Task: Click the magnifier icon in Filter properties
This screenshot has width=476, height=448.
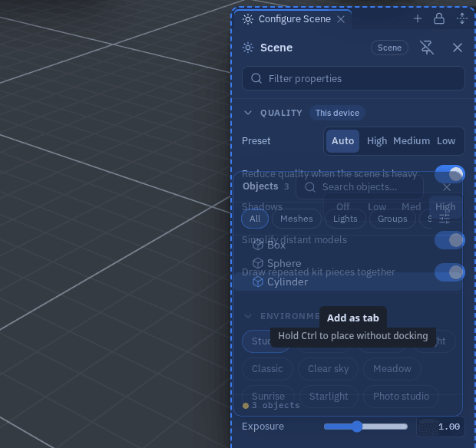Action: (x=256, y=78)
